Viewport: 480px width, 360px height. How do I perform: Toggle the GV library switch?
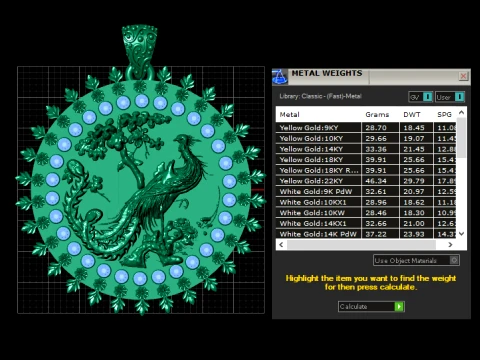(x=421, y=97)
